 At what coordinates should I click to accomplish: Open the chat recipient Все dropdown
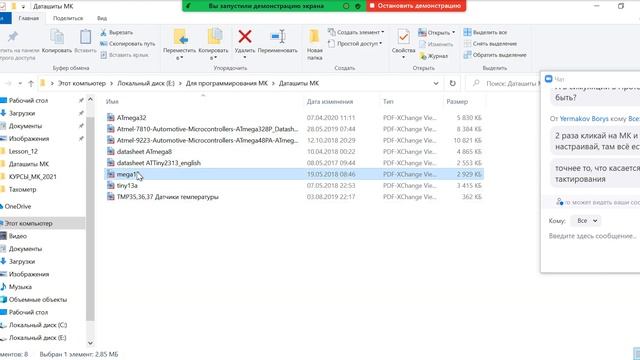tap(586, 221)
